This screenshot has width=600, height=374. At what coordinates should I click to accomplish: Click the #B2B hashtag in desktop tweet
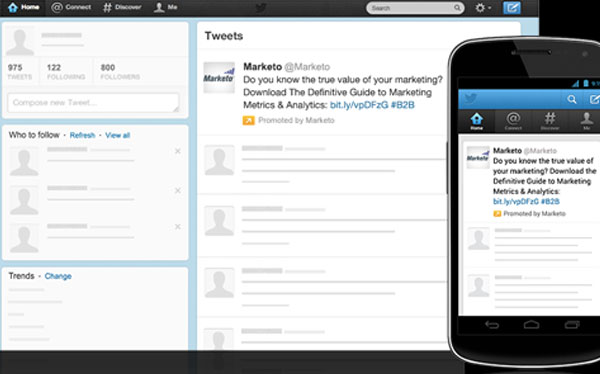[403, 105]
